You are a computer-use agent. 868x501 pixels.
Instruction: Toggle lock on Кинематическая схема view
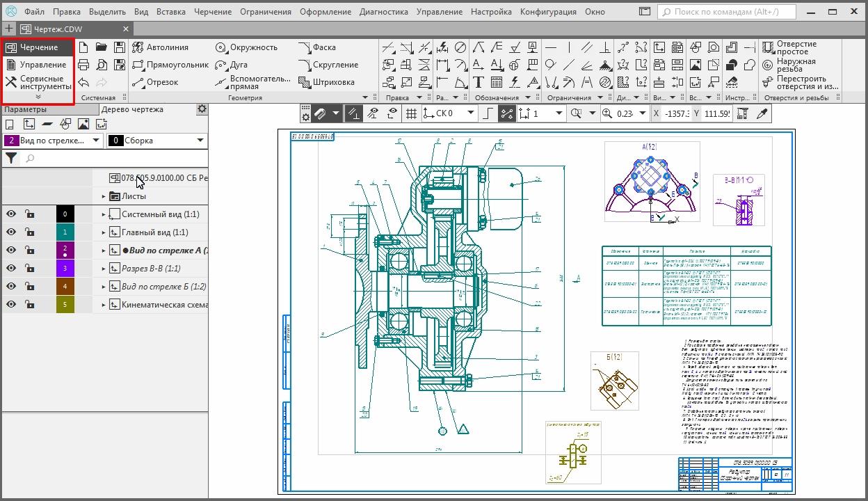tap(29, 305)
